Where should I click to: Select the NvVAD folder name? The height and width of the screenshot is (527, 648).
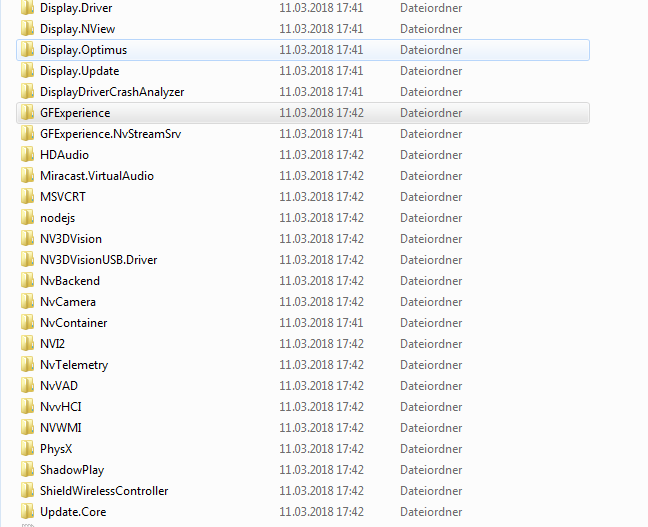(59, 386)
